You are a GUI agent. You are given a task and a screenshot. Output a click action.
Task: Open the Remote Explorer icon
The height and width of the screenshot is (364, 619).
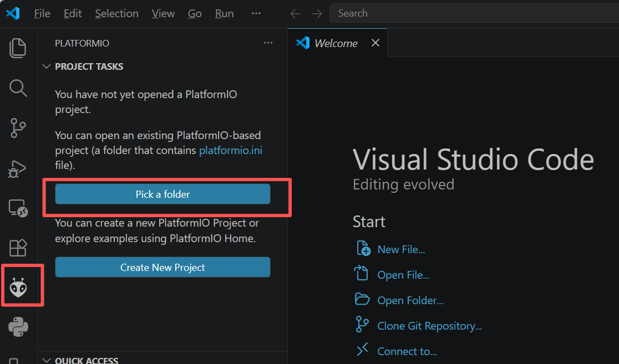coord(18,208)
